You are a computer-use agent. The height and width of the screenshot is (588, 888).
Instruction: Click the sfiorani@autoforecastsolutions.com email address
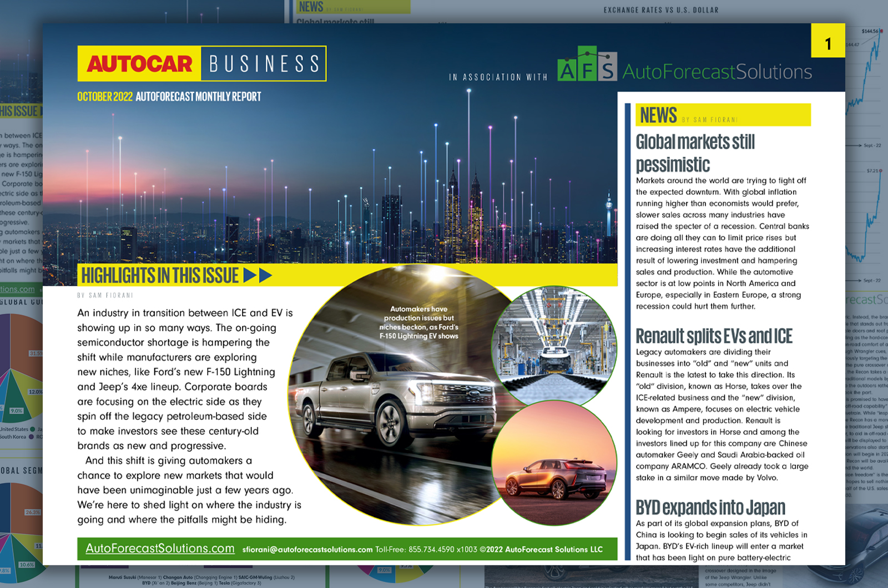click(307, 550)
